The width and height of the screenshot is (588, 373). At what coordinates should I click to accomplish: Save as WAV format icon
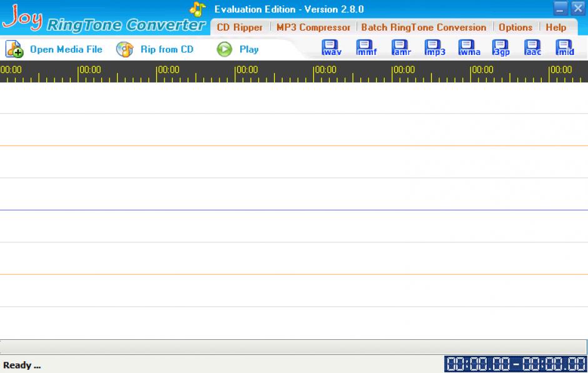(x=331, y=48)
